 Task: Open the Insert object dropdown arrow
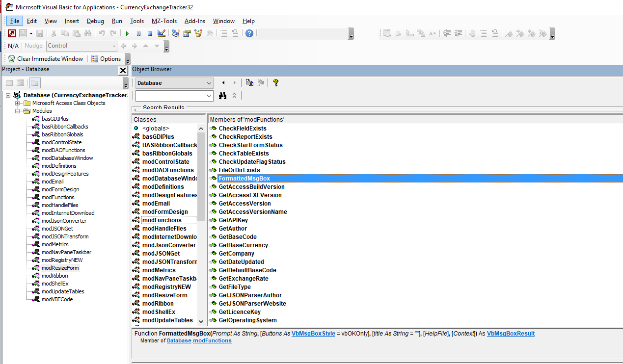pyautogui.click(x=31, y=33)
